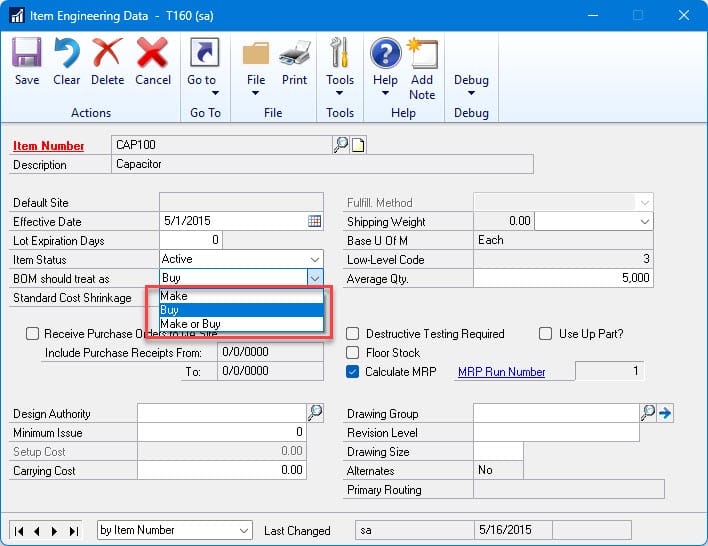Open the Shipping Weight unit dropdown
This screenshot has width=708, height=546.
tap(643, 221)
